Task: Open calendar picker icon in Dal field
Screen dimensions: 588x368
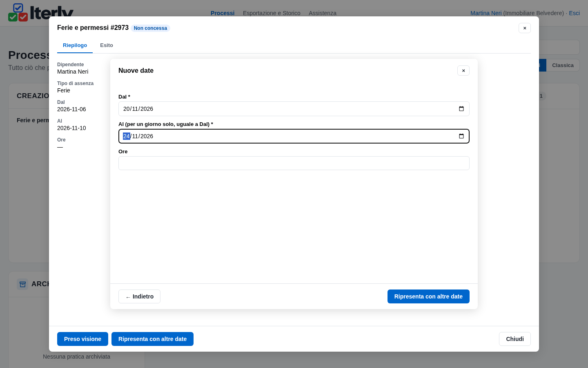Action: coord(461,109)
